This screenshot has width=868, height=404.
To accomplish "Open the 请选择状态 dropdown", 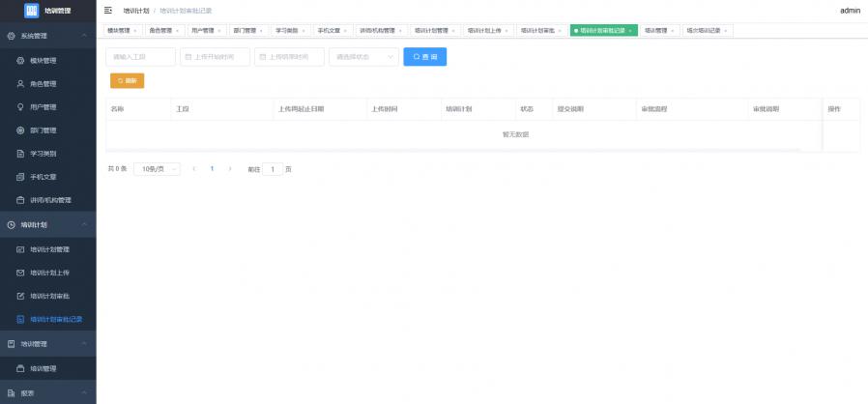I will pos(363,57).
